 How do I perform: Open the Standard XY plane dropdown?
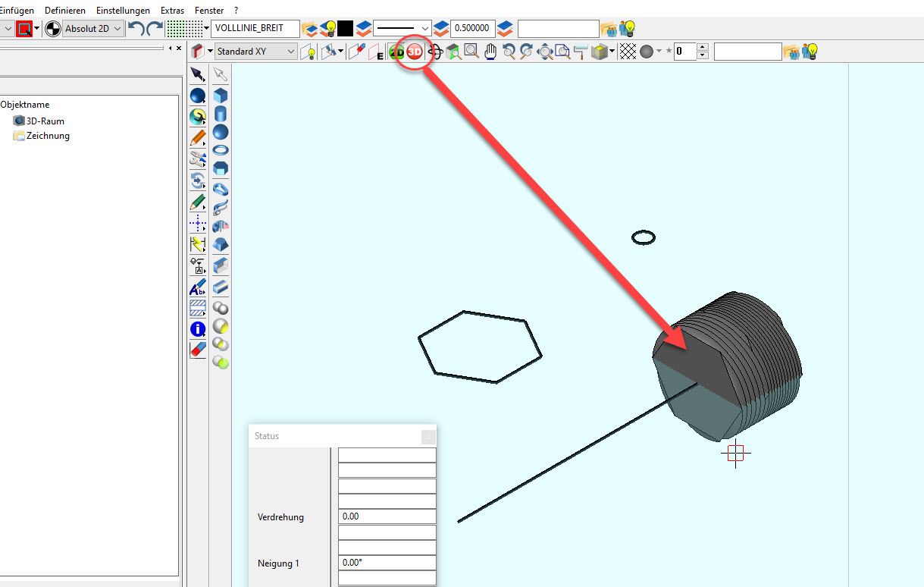coord(256,52)
